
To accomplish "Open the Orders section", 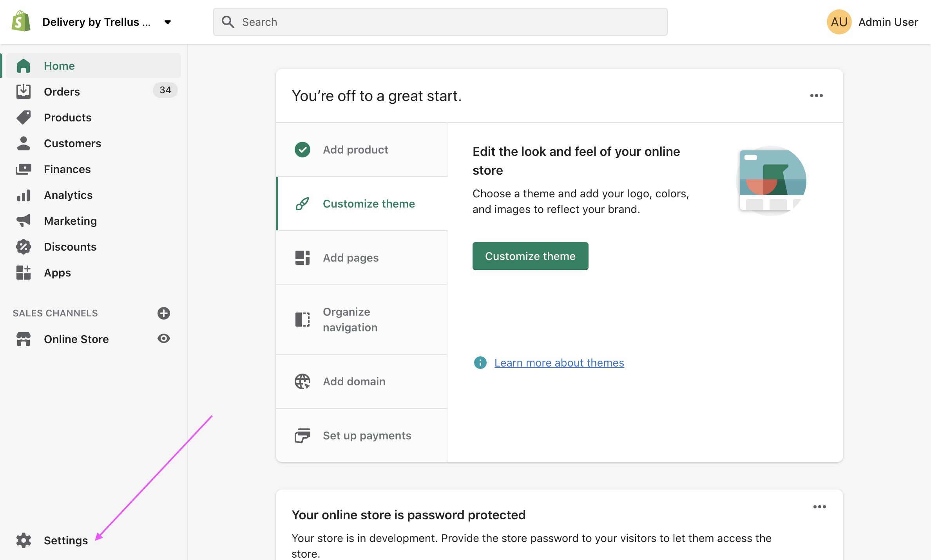I will [x=62, y=92].
